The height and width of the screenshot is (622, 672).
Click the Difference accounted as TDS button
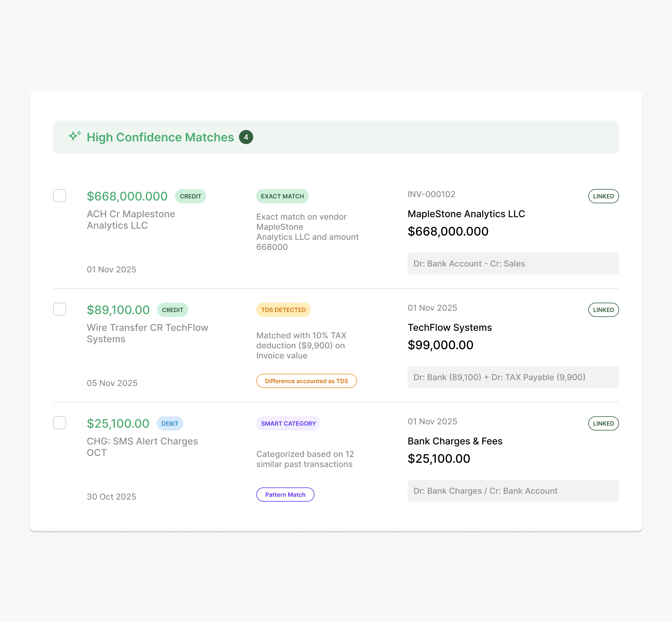tap(306, 381)
